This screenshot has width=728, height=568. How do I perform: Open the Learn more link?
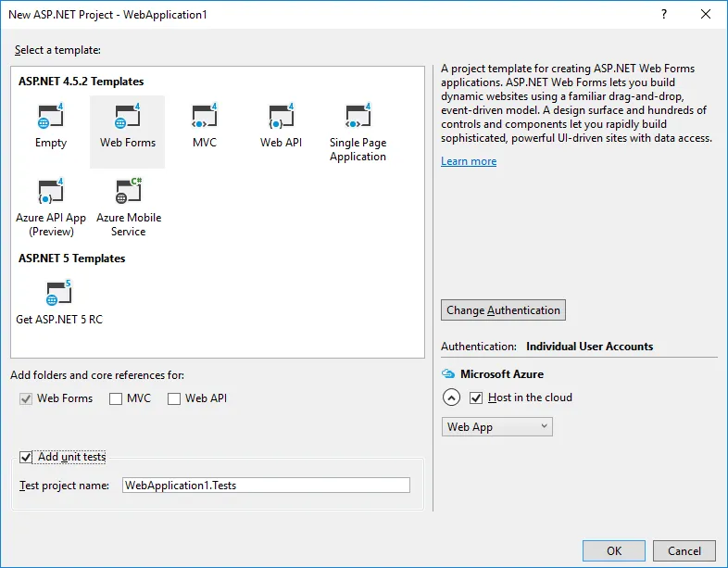(x=469, y=160)
